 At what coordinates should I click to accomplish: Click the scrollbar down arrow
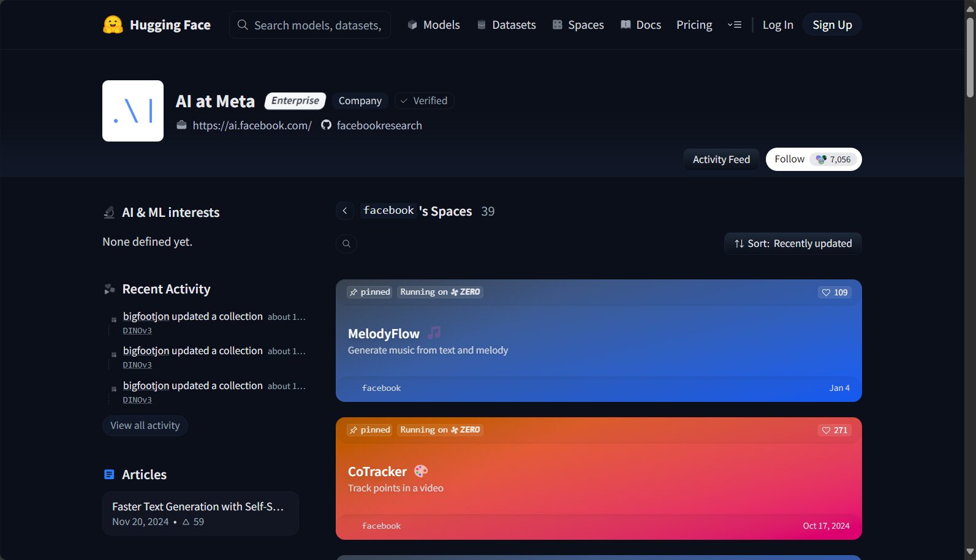(x=970, y=552)
